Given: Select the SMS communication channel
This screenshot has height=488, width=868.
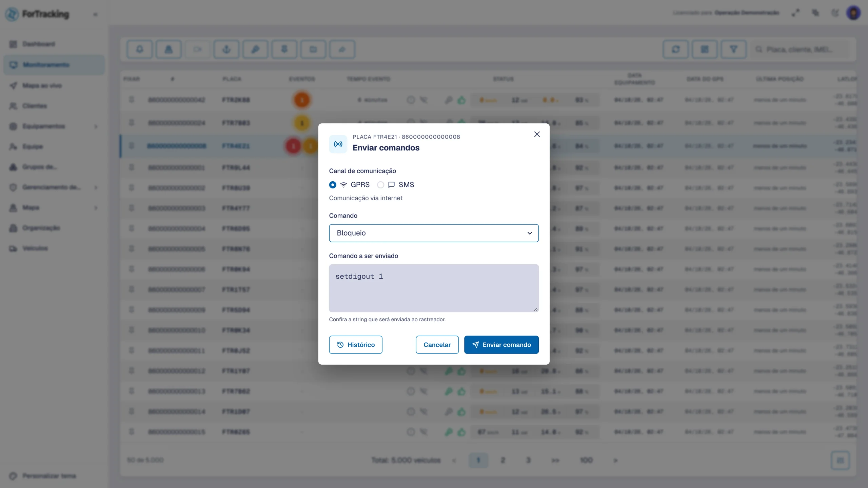Looking at the screenshot, I should tap(381, 185).
